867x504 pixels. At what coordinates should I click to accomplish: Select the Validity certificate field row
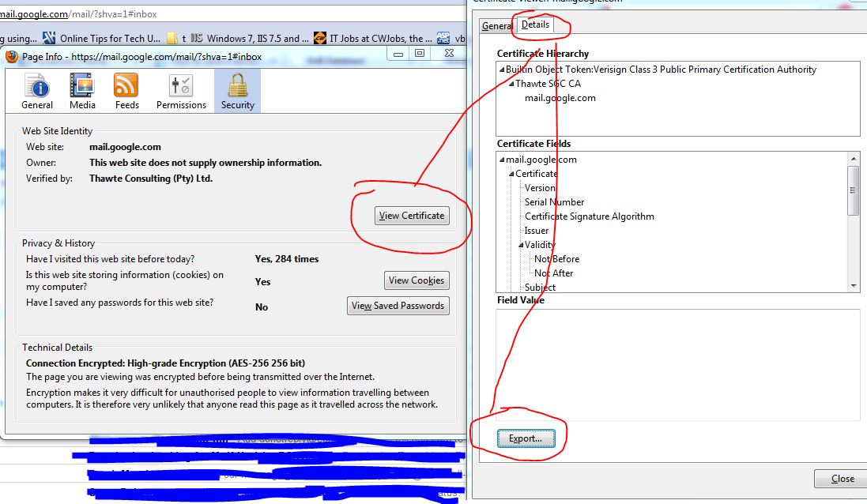point(540,245)
